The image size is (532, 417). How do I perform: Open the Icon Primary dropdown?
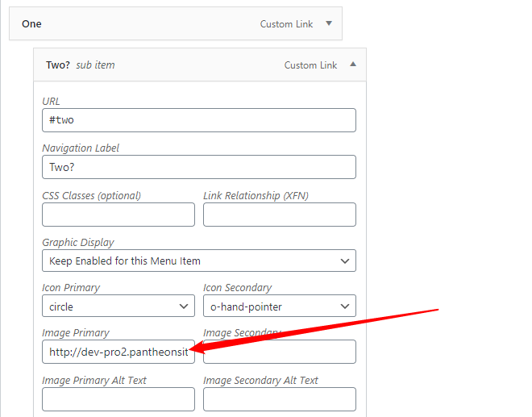click(118, 306)
